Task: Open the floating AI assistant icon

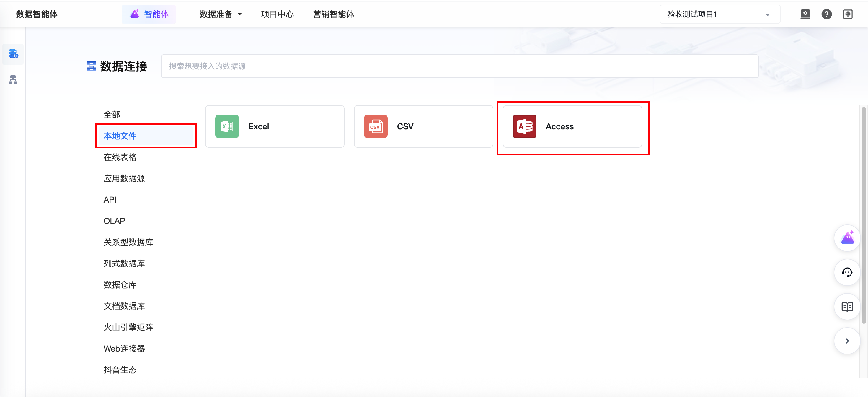Action: click(x=847, y=238)
